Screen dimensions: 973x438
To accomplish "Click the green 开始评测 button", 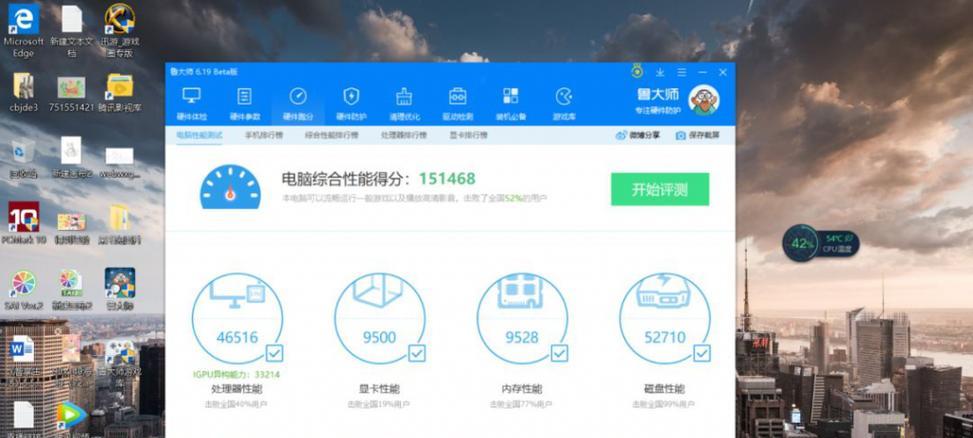I will (x=660, y=189).
